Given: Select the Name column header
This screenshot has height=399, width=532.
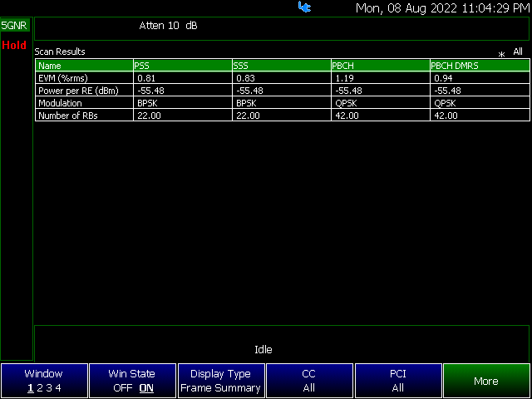Looking at the screenshot, I should [84, 66].
